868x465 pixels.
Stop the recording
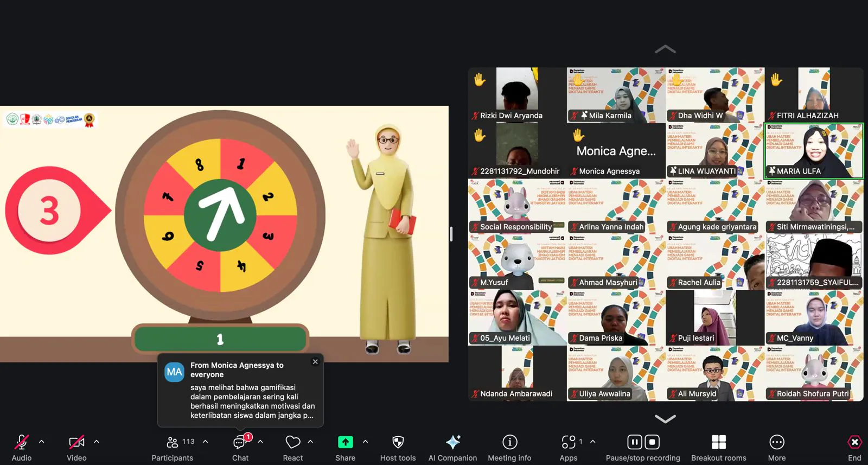coord(652,442)
